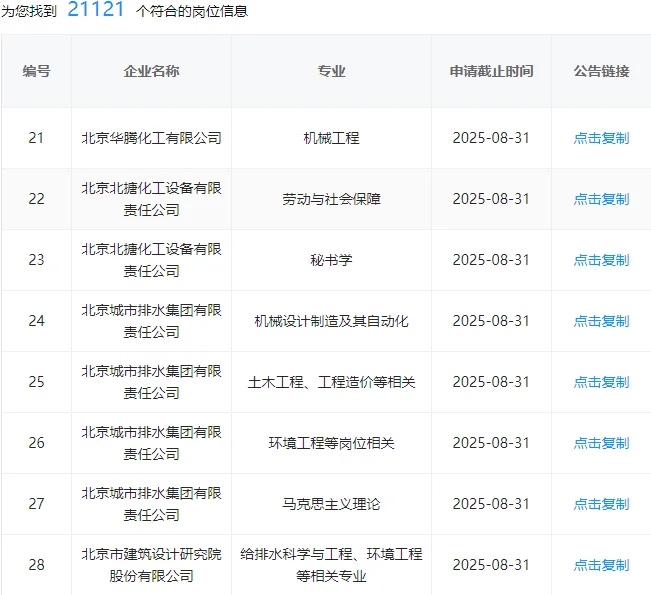Select deadline 2025-08-31 in row 24
Image resolution: width=651 pixels, height=595 pixels.
coord(491,321)
